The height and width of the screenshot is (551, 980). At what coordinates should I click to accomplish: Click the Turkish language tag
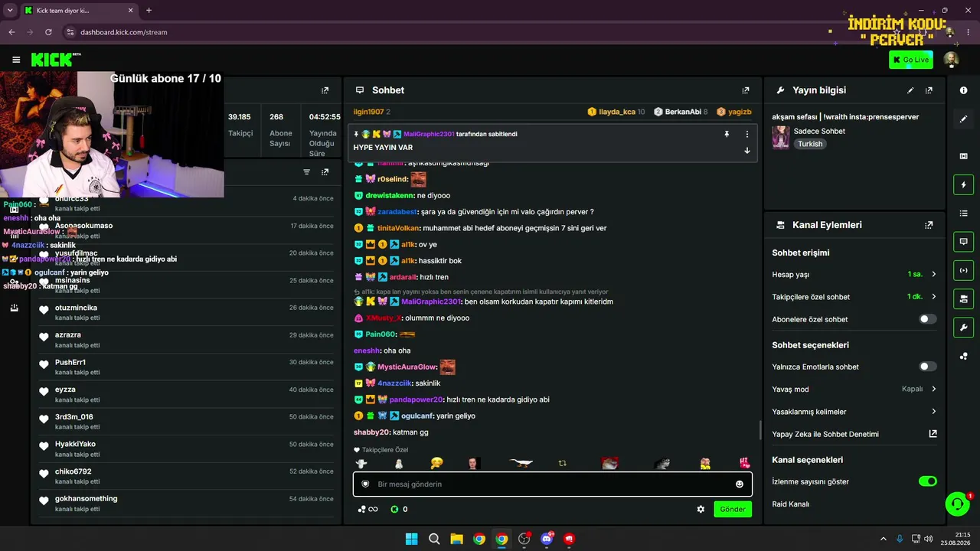(810, 144)
